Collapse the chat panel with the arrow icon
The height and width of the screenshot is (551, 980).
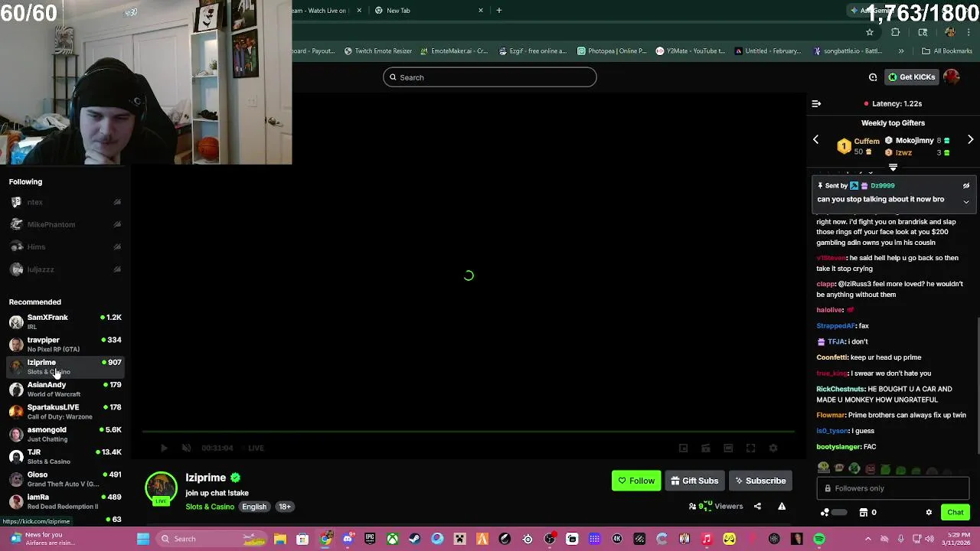pyautogui.click(x=816, y=103)
